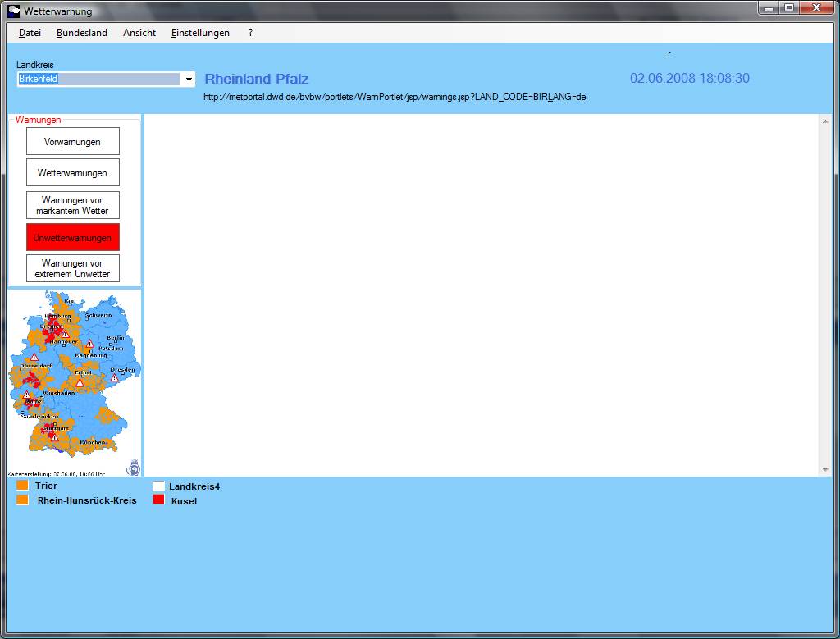The image size is (840, 639).
Task: Open the Ansicht menu
Action: coord(139,33)
